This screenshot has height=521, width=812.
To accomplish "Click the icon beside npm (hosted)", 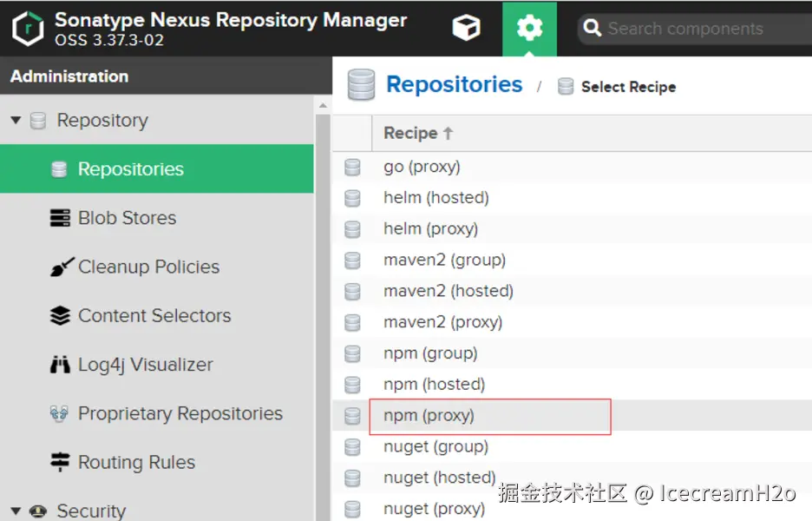I will 353,385.
